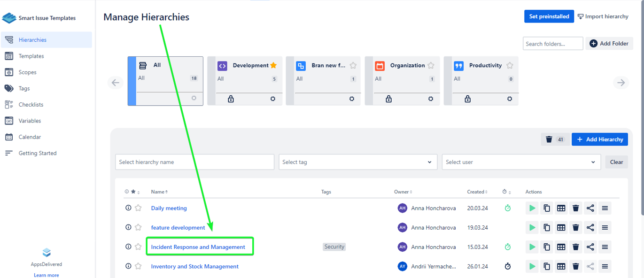
Task: Open the Select user dropdown
Action: (x=520, y=162)
